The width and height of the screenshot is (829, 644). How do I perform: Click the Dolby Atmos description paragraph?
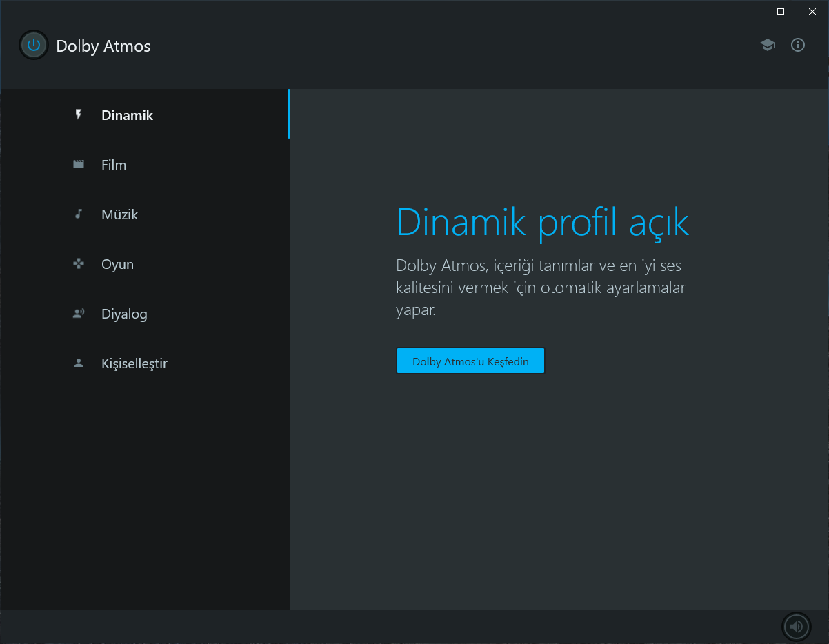point(541,288)
